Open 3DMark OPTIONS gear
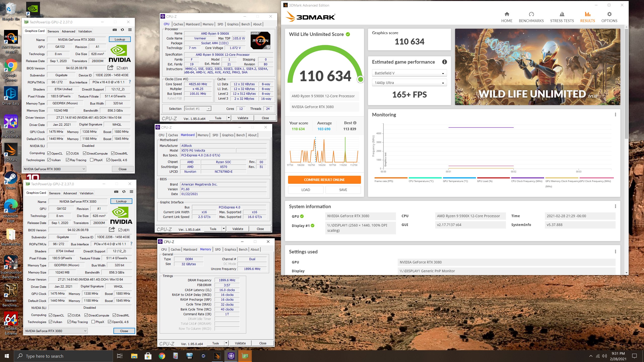This screenshot has height=362, width=644. point(609,17)
